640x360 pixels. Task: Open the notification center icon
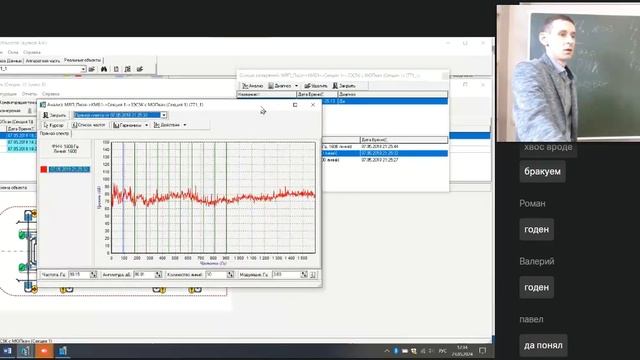point(483,351)
